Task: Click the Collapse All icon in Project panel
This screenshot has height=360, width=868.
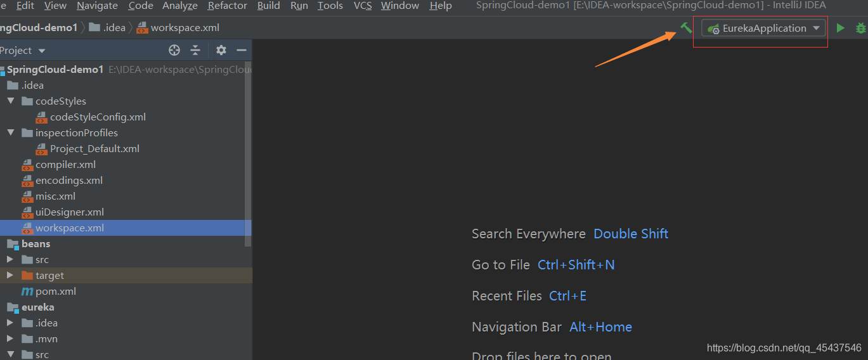Action: [195, 50]
